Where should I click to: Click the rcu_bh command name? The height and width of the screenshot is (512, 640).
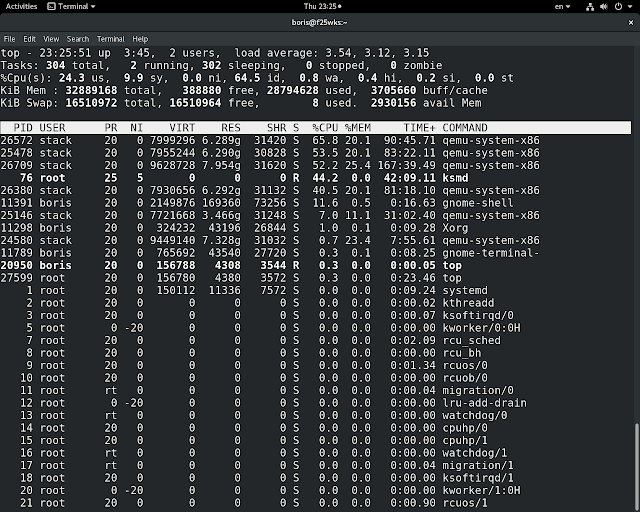click(462, 353)
